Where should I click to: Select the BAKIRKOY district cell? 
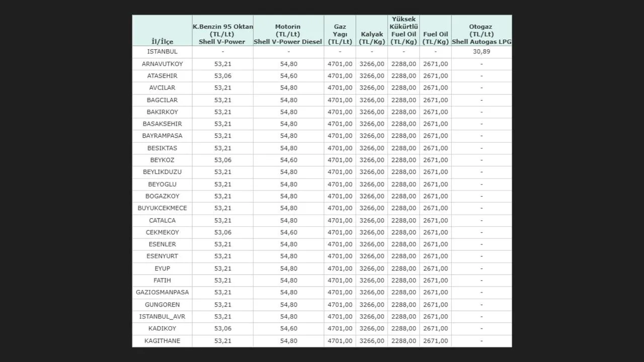point(162,112)
